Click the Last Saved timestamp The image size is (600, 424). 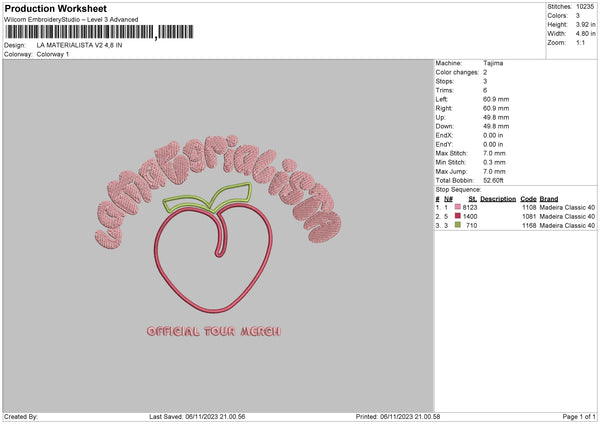pos(197,416)
